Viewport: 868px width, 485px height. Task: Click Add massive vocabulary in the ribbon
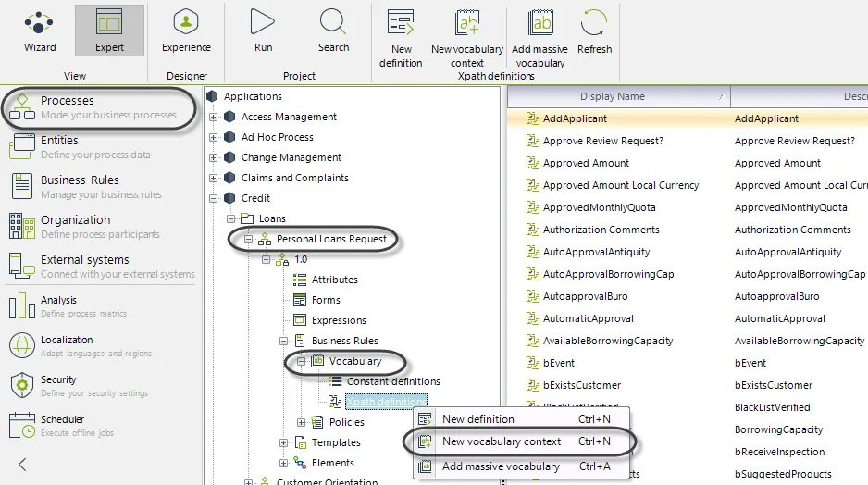pyautogui.click(x=539, y=39)
